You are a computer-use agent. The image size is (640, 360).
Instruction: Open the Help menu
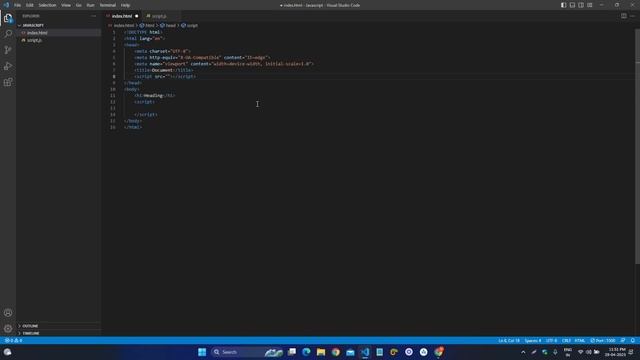tap(125, 5)
